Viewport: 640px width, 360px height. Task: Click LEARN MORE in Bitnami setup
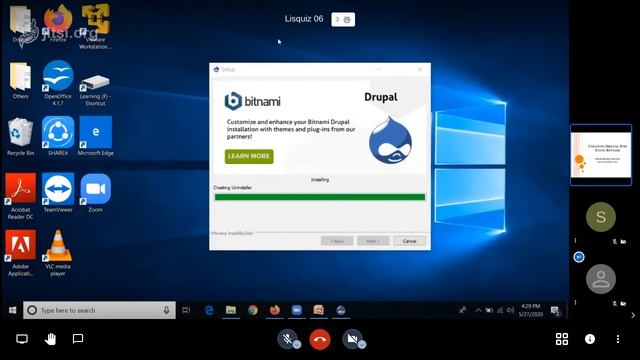[x=249, y=156]
